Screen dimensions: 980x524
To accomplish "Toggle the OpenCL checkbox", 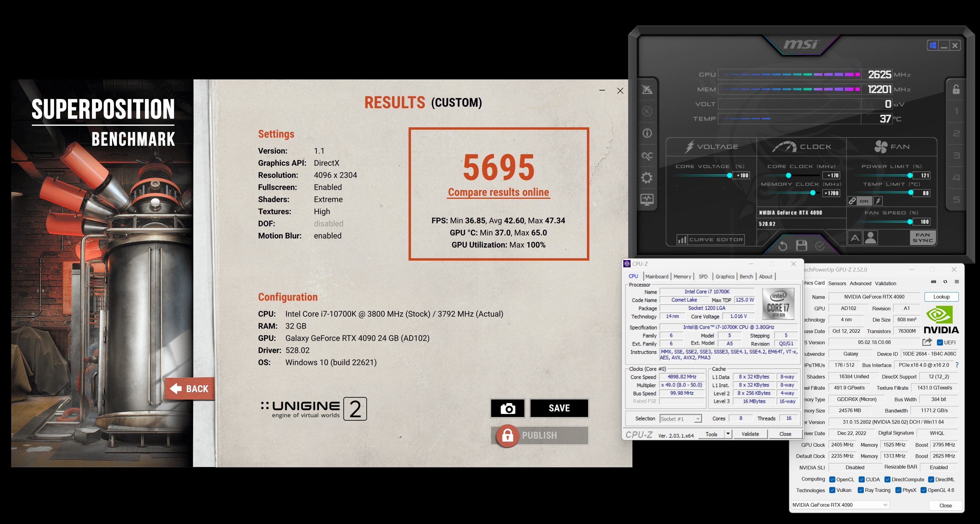I will [832, 479].
